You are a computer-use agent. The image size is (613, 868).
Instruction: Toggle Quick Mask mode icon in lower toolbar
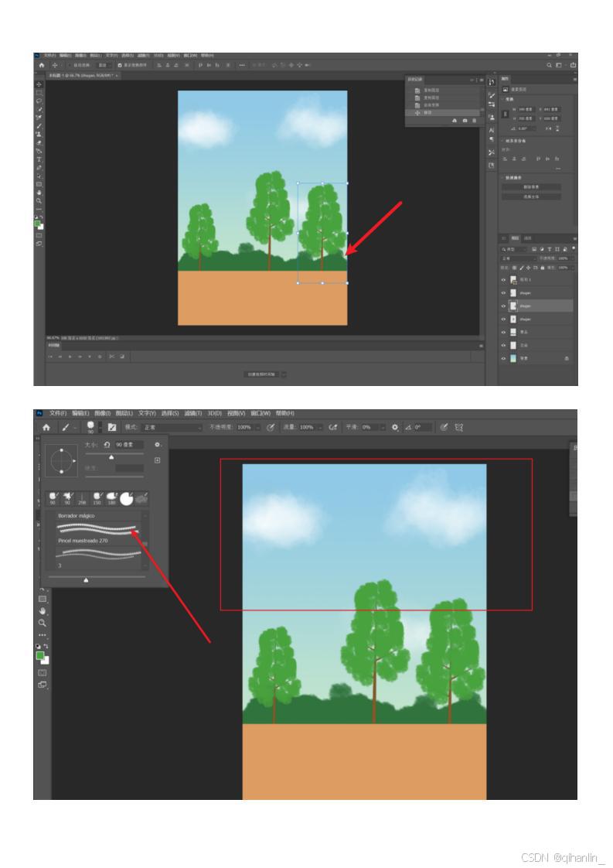point(42,673)
